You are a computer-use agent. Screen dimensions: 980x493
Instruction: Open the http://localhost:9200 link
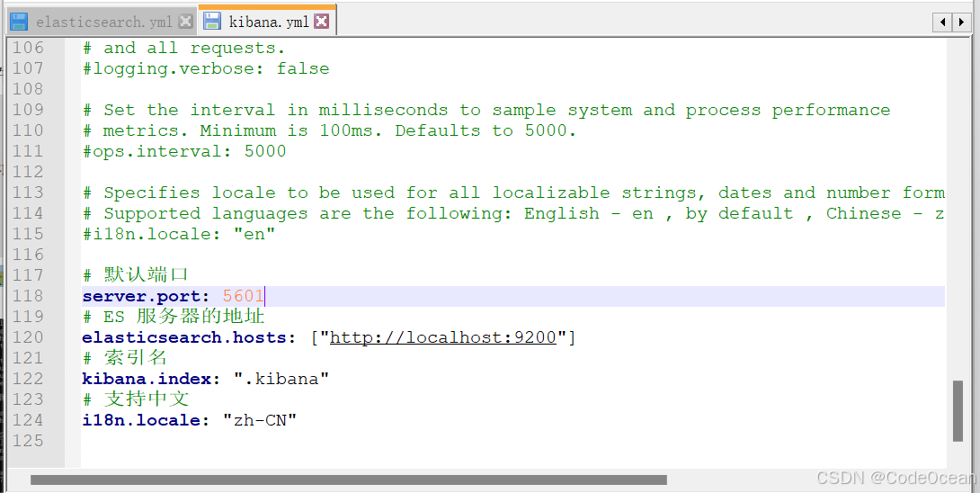click(442, 337)
